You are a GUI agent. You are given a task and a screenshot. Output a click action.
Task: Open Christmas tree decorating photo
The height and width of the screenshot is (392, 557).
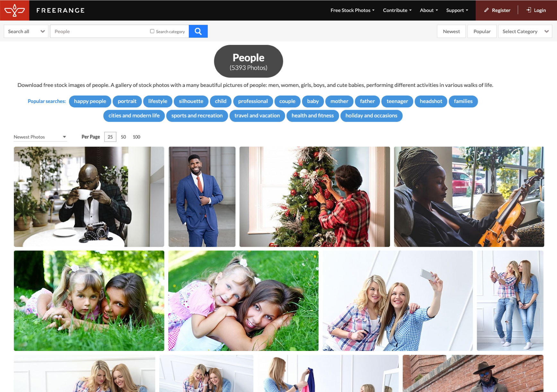click(x=315, y=197)
